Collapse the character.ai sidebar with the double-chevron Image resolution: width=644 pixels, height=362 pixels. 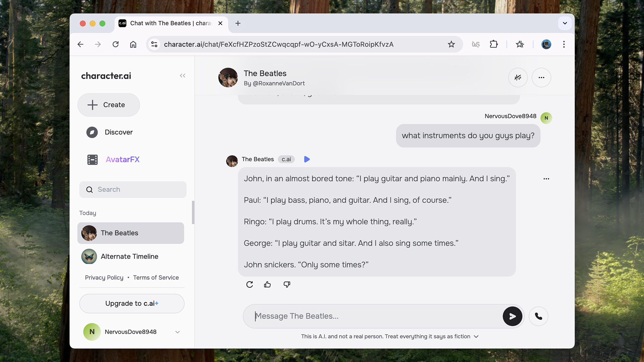tap(183, 76)
